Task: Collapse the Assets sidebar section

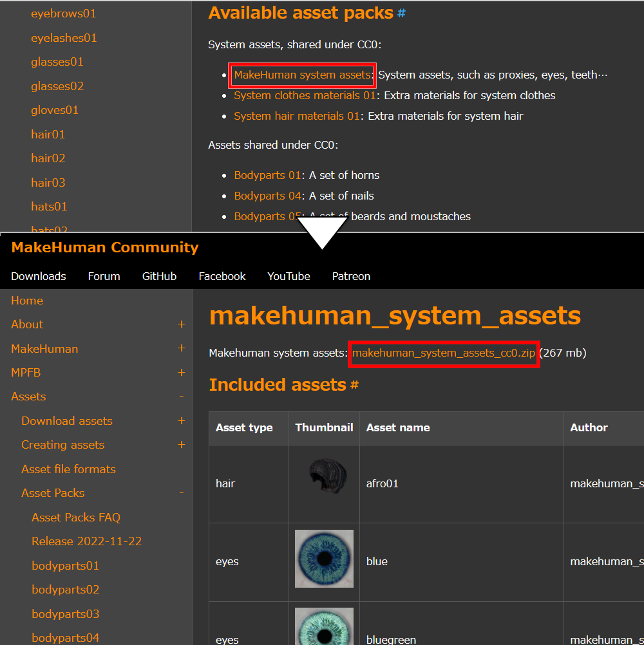Action: pos(182,397)
